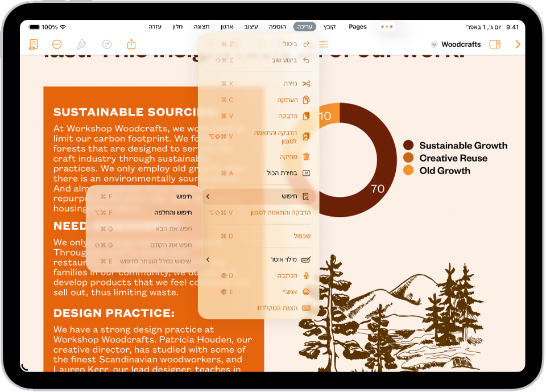The width and height of the screenshot is (546, 392).
Task: Open the More options ellipsis button
Action: tap(57, 44)
